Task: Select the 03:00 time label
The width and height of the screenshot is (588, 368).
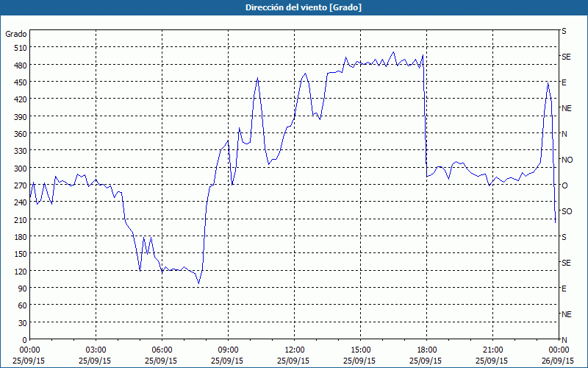Action: (96, 350)
